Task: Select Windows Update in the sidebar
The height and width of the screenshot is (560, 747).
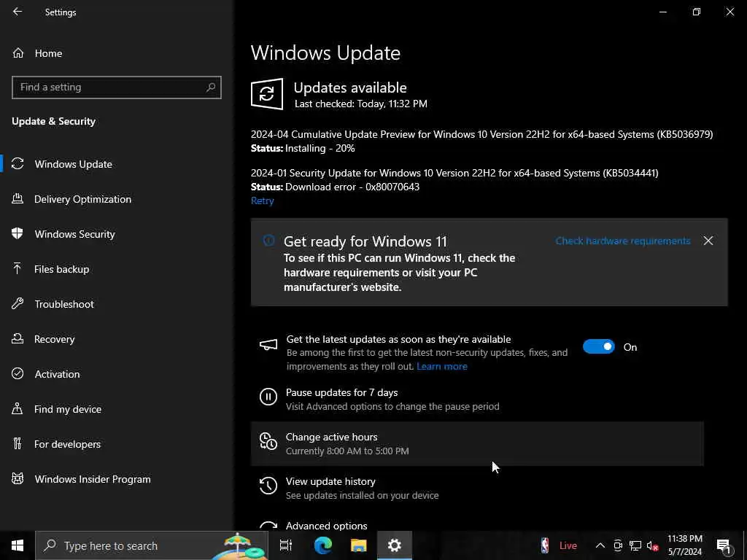Action: point(74,164)
